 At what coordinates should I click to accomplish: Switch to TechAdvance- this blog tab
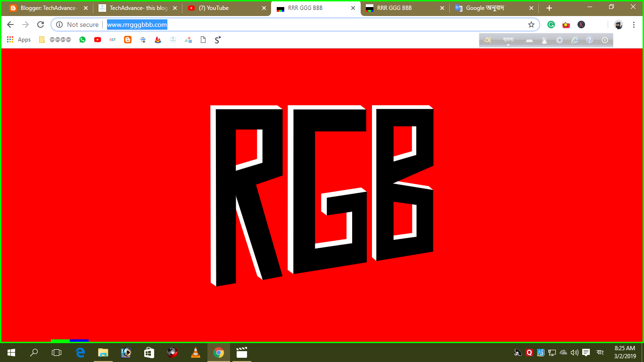(138, 8)
